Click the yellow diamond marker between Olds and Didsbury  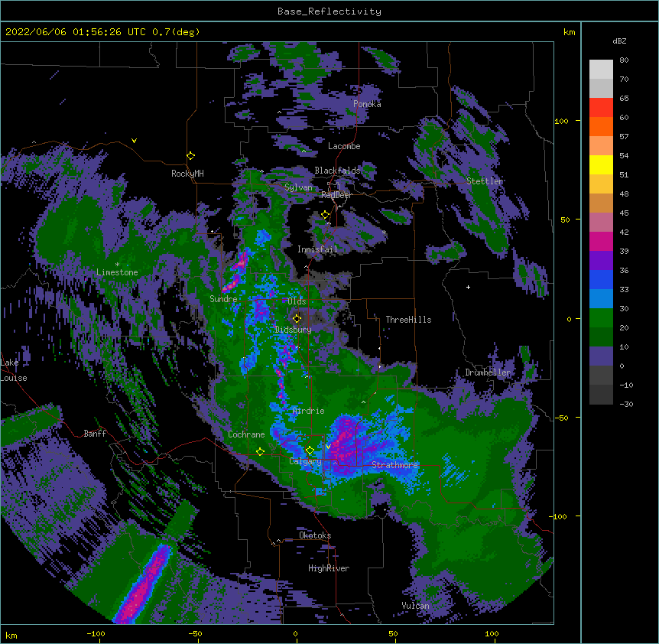297,319
